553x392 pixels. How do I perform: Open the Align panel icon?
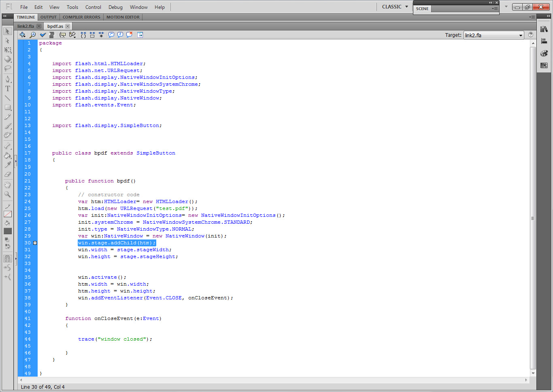pos(544,41)
